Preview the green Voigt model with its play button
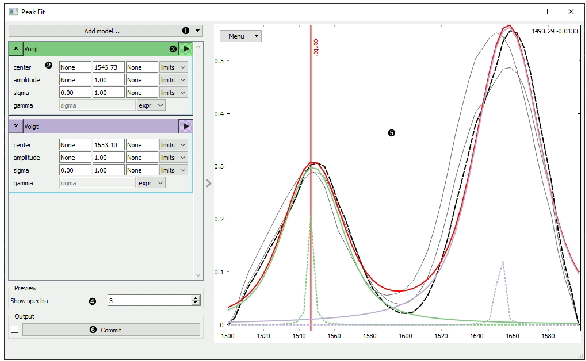586x361 pixels. [x=186, y=49]
